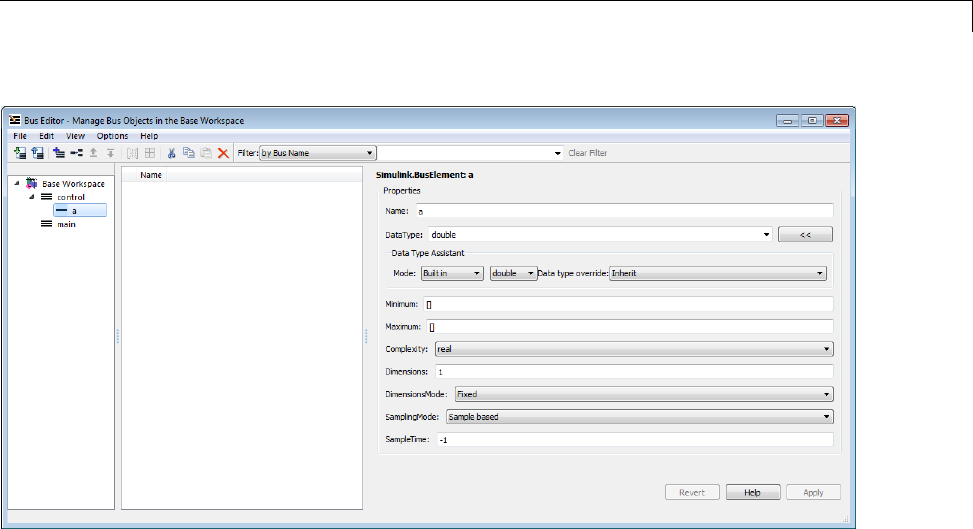973x529 pixels.
Task: Open the DataType dropdown arrow
Action: click(766, 235)
